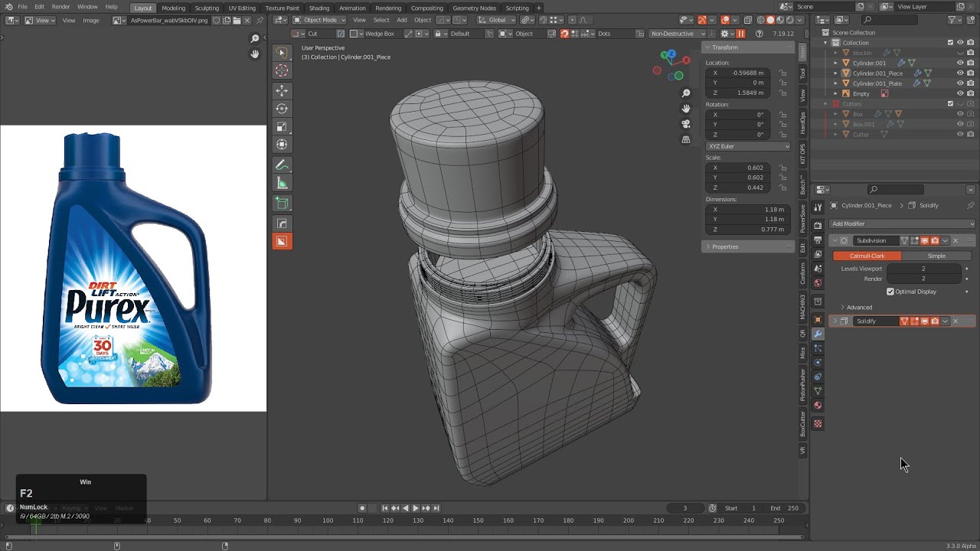
Task: Open the Modifier properties wrench tab
Action: [x=818, y=334]
